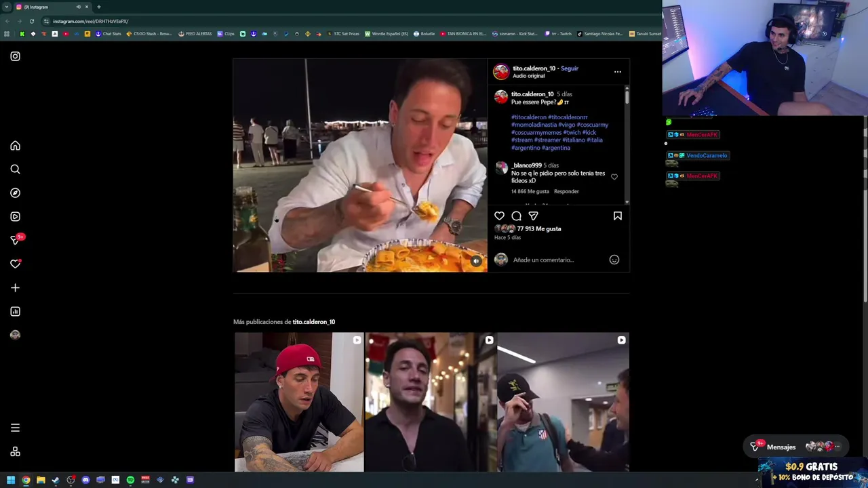868x488 pixels.
Task: Open the FEED ALERTAS bookmark
Action: (195, 34)
